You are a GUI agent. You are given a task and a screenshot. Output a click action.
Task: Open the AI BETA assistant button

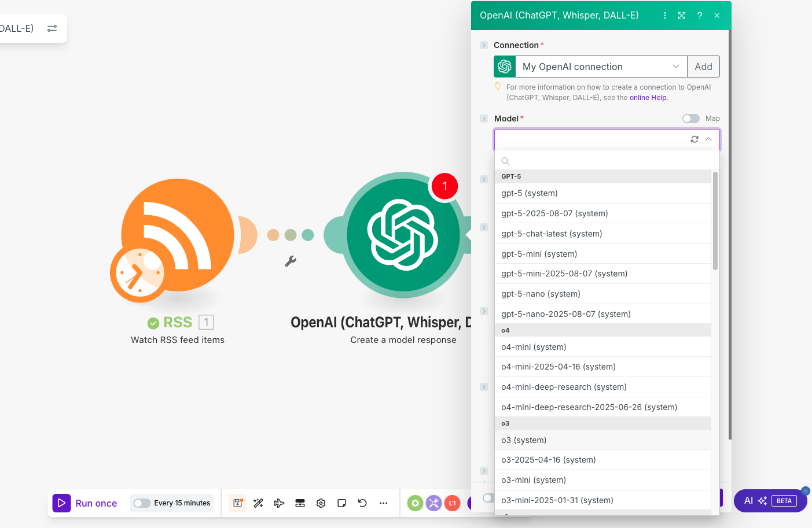[x=770, y=501]
